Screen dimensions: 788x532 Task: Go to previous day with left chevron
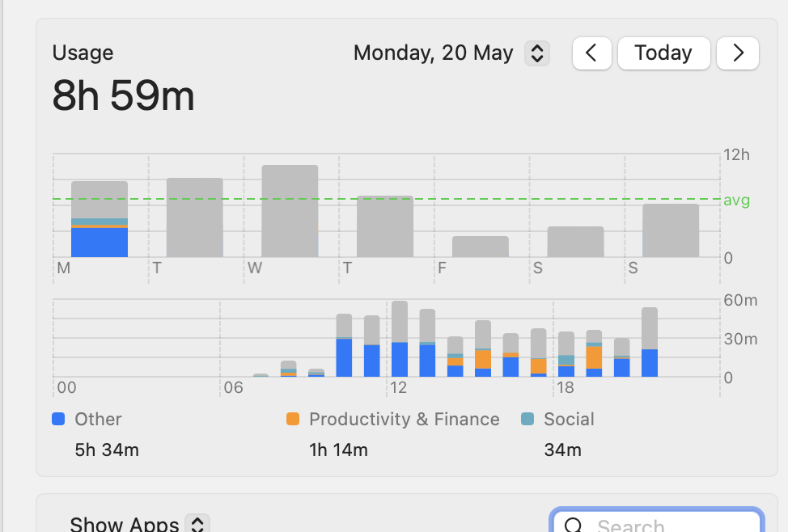pyautogui.click(x=591, y=53)
